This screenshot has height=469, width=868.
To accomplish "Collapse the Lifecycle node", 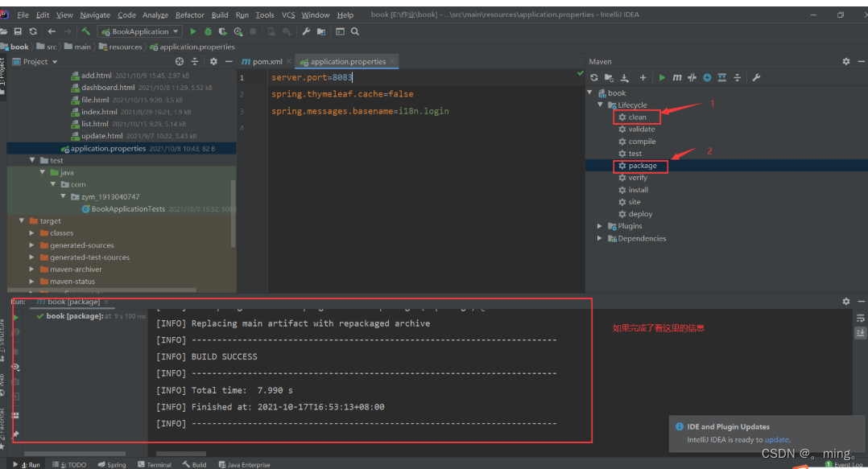I will (600, 105).
